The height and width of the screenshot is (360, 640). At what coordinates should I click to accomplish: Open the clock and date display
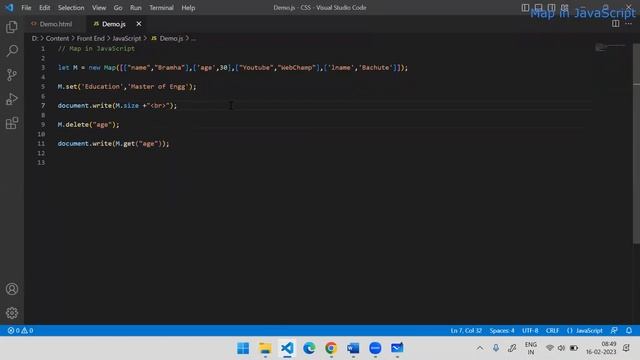[601, 348]
